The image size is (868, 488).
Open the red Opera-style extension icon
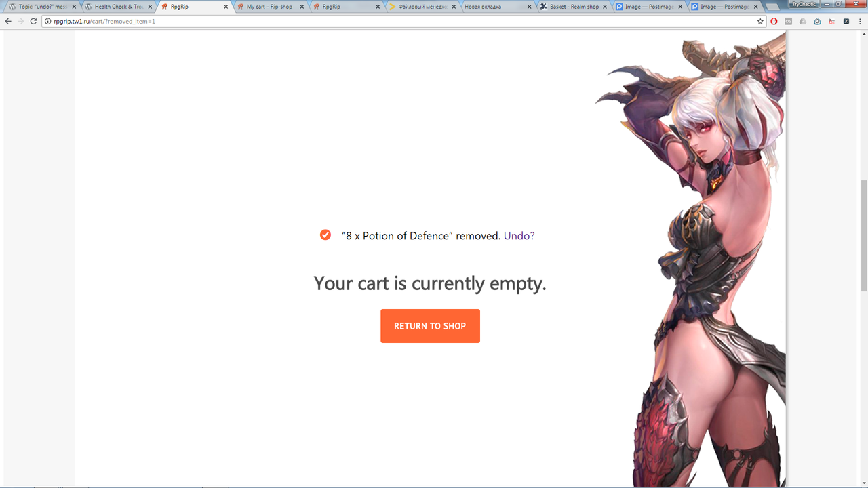coord(774,21)
